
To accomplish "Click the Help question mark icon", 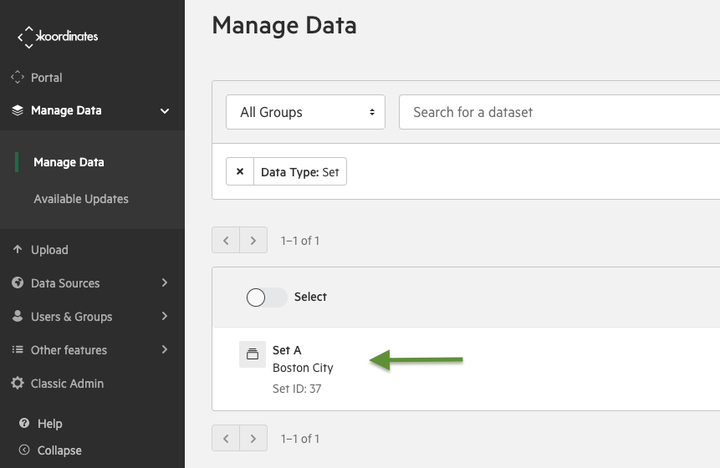I will (x=24, y=423).
